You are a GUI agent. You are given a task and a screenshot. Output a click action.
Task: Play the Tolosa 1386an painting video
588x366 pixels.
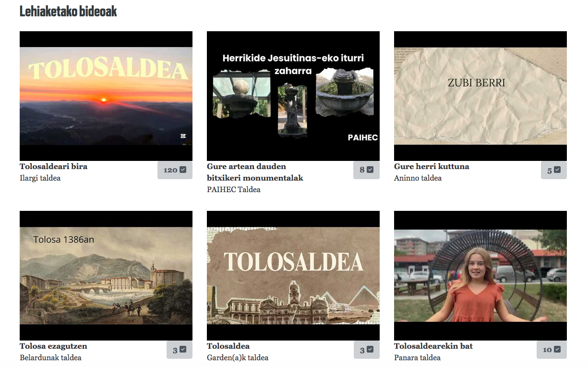[106, 276]
